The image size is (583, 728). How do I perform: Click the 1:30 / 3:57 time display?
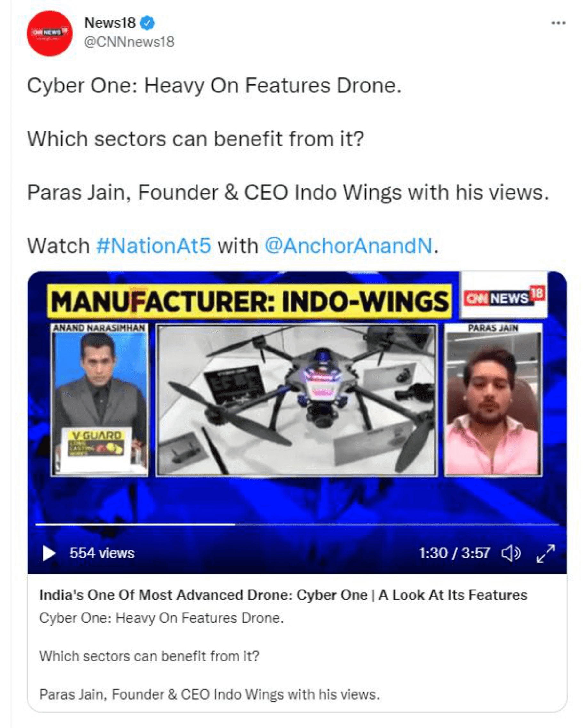tap(455, 553)
